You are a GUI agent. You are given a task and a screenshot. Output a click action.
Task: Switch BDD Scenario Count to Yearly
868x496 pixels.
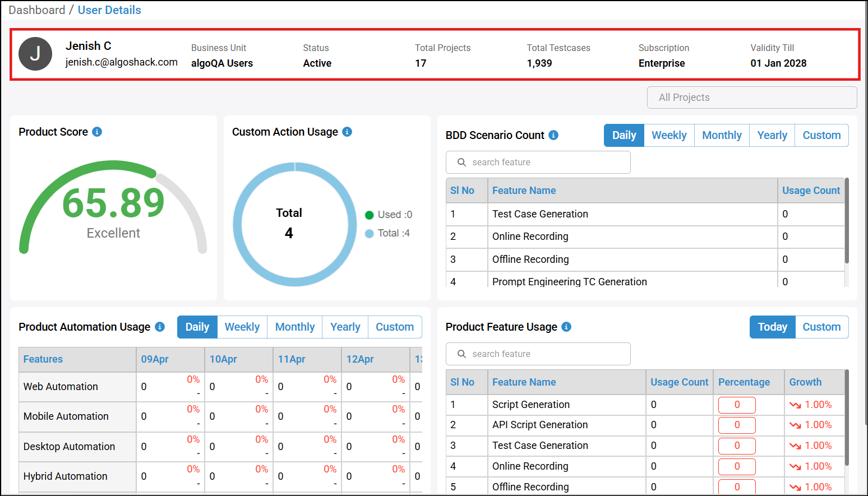[772, 135]
